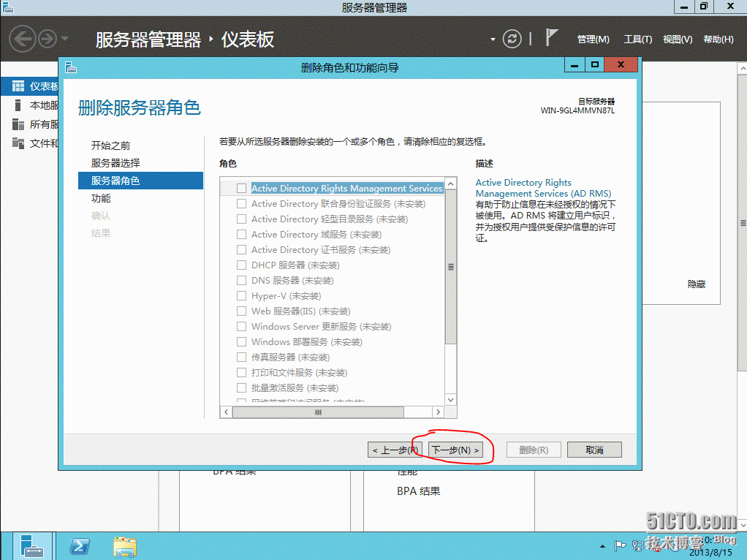Click the 上一步(P) previous button
This screenshot has width=747, height=560.
(395, 450)
